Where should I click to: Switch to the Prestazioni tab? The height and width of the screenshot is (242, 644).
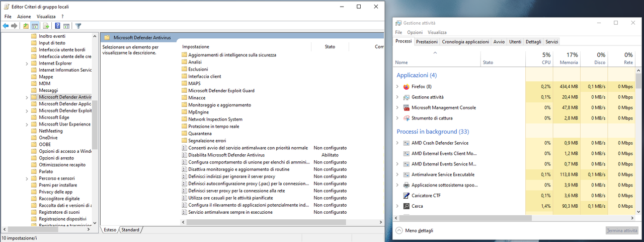pos(427,42)
